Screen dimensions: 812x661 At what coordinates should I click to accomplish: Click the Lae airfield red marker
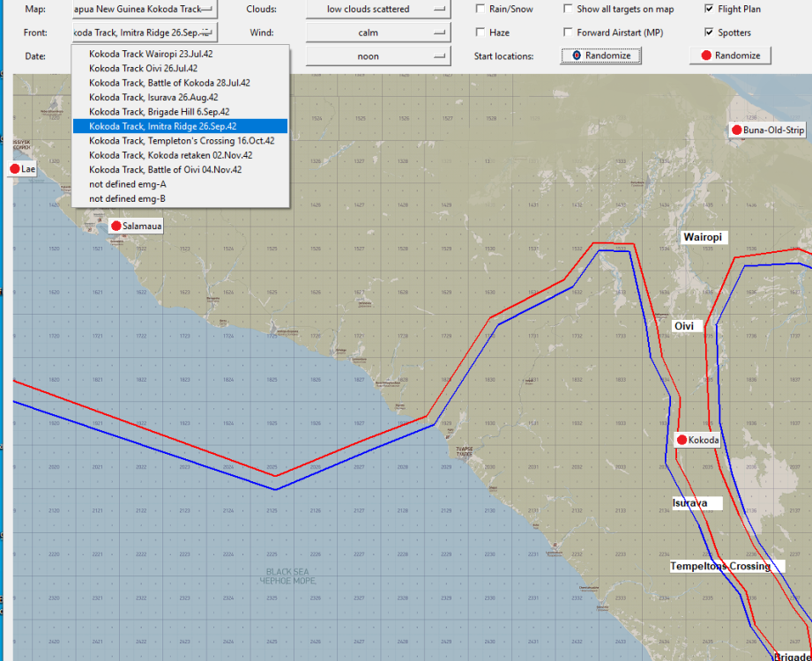15,168
